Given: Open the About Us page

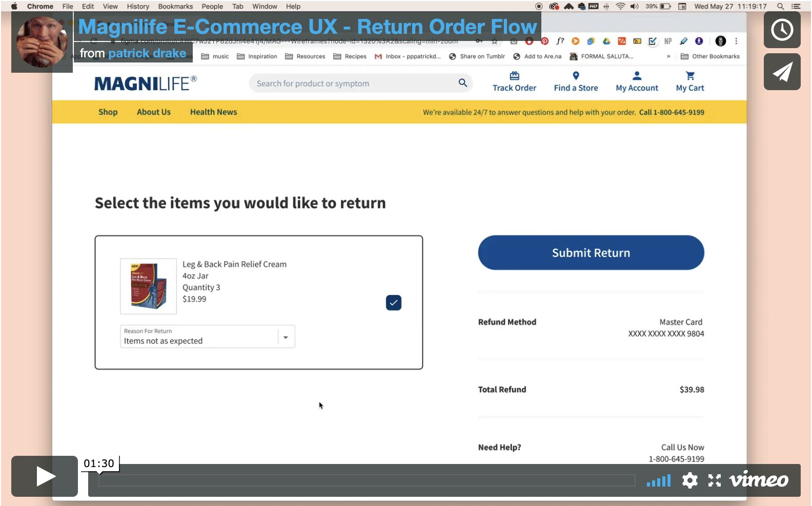Looking at the screenshot, I should (x=154, y=112).
